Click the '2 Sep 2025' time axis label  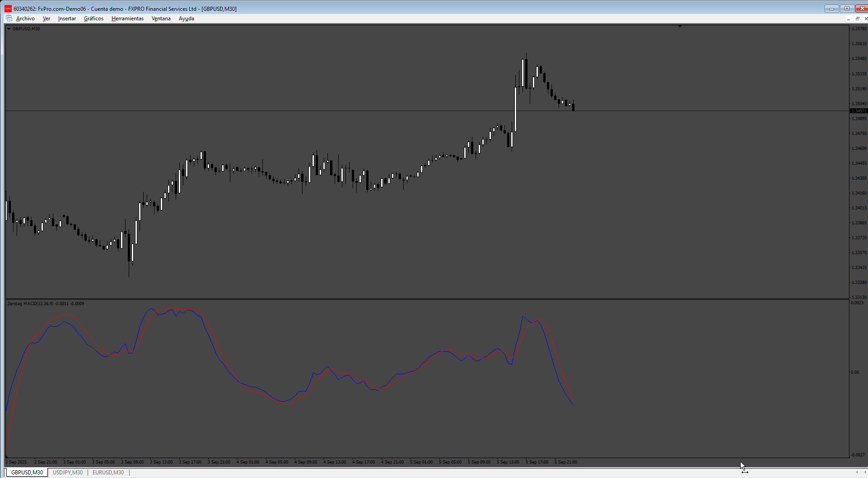click(16, 462)
